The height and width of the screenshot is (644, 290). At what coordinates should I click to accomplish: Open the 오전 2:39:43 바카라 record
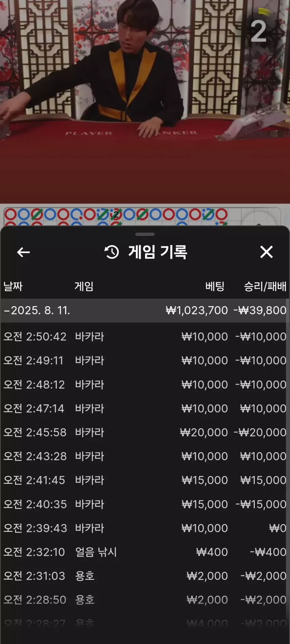click(145, 528)
